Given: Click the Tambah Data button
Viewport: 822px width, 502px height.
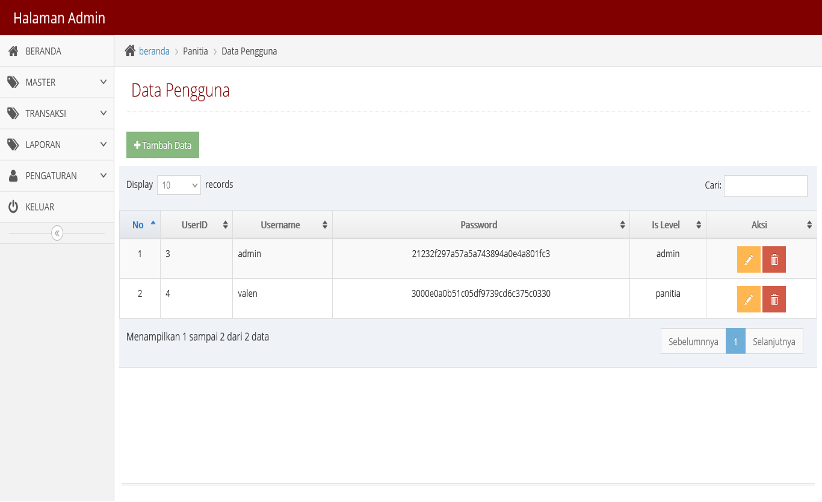Looking at the screenshot, I should [163, 145].
